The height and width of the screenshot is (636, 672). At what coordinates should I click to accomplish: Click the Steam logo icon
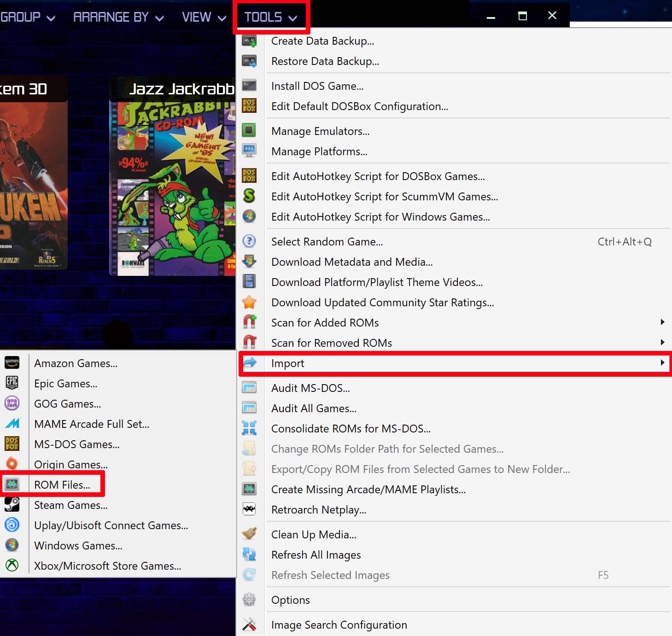[12, 504]
